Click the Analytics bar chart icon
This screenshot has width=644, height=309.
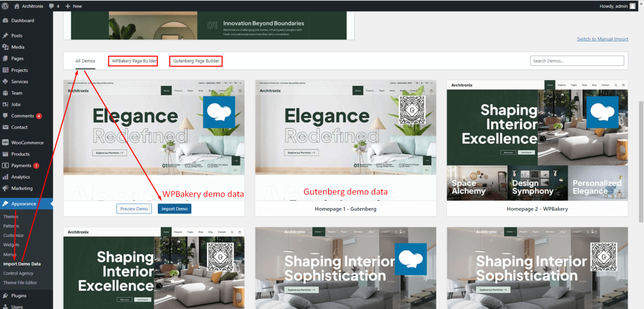pyautogui.click(x=5, y=177)
